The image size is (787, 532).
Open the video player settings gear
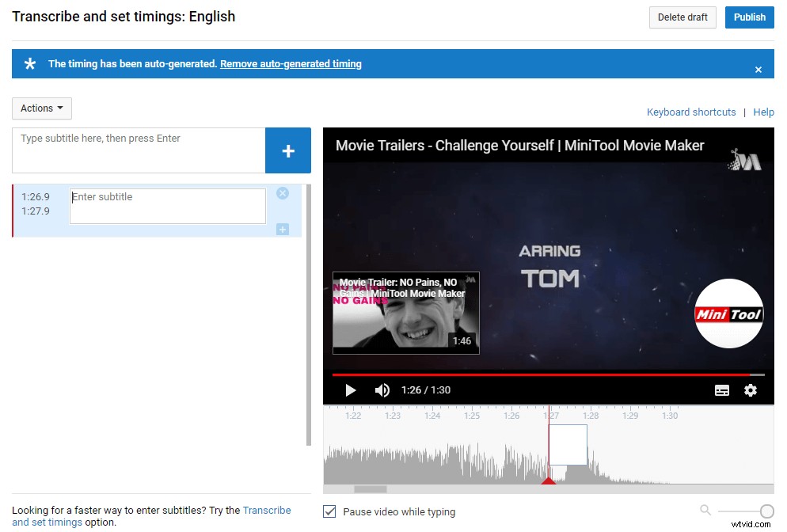click(750, 389)
